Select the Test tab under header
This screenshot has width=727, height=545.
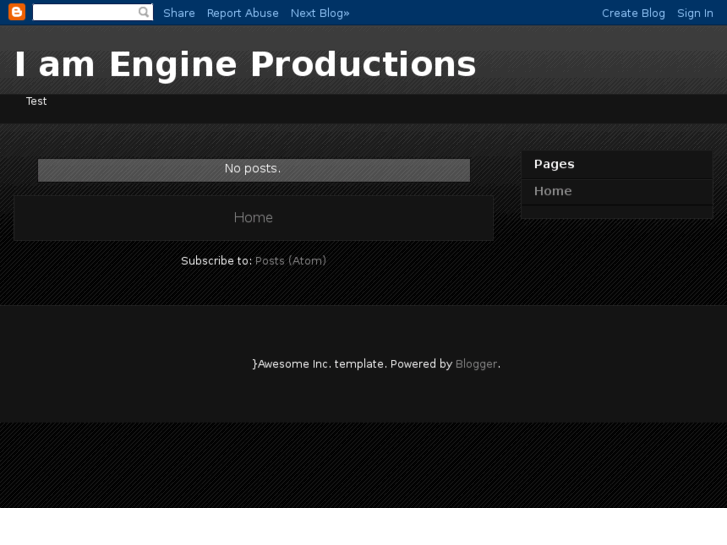[x=36, y=101]
